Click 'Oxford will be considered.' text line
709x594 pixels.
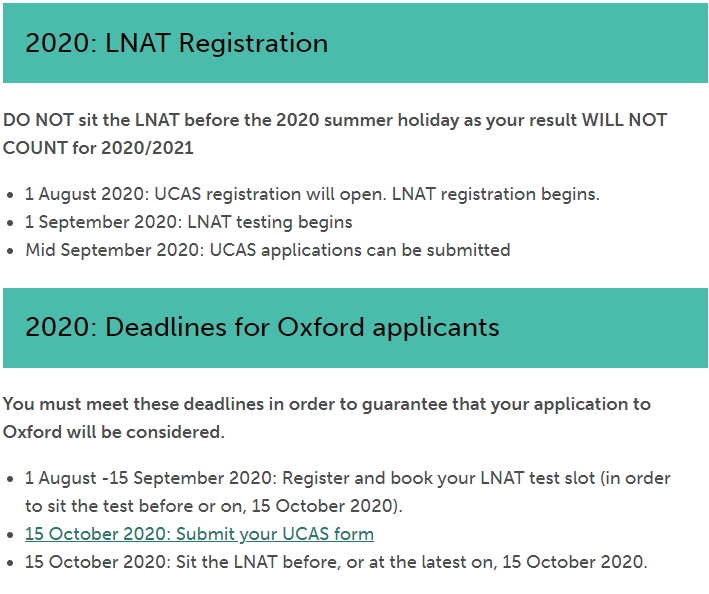coord(114,432)
